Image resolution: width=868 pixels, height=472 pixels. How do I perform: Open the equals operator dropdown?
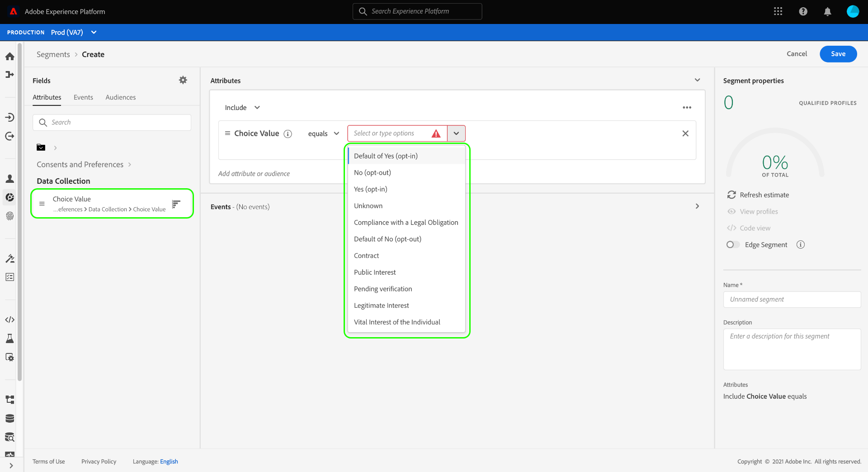[324, 133]
